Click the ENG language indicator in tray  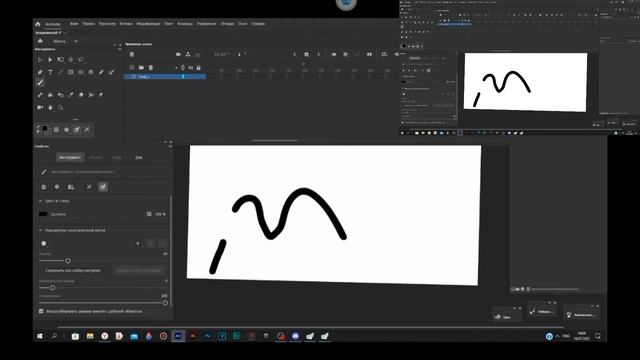[x=566, y=336]
